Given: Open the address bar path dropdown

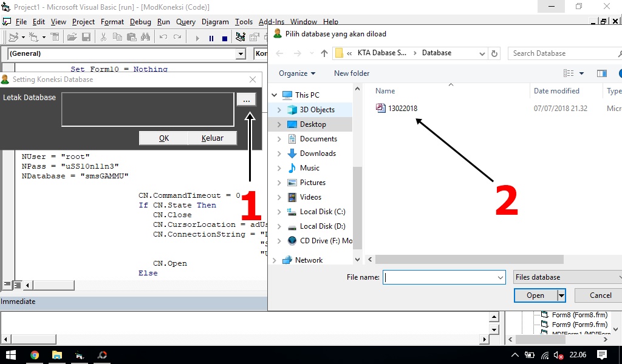Looking at the screenshot, I should pyautogui.click(x=482, y=53).
